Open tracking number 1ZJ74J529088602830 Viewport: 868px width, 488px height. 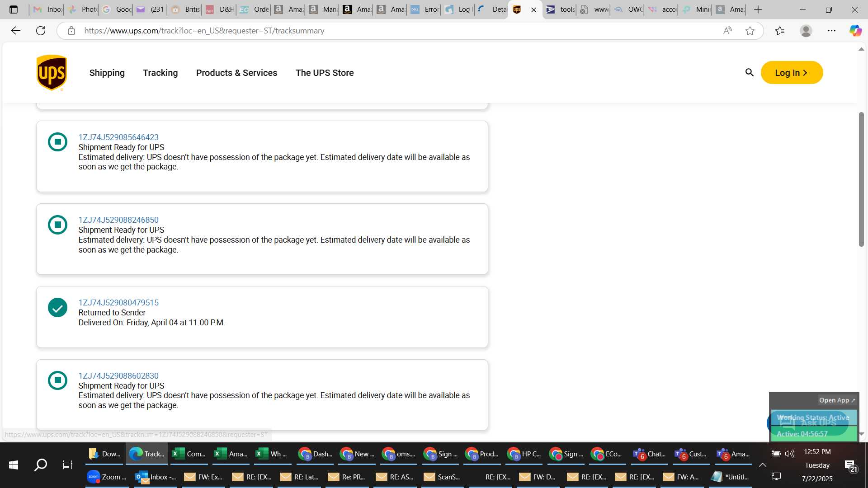tap(118, 376)
